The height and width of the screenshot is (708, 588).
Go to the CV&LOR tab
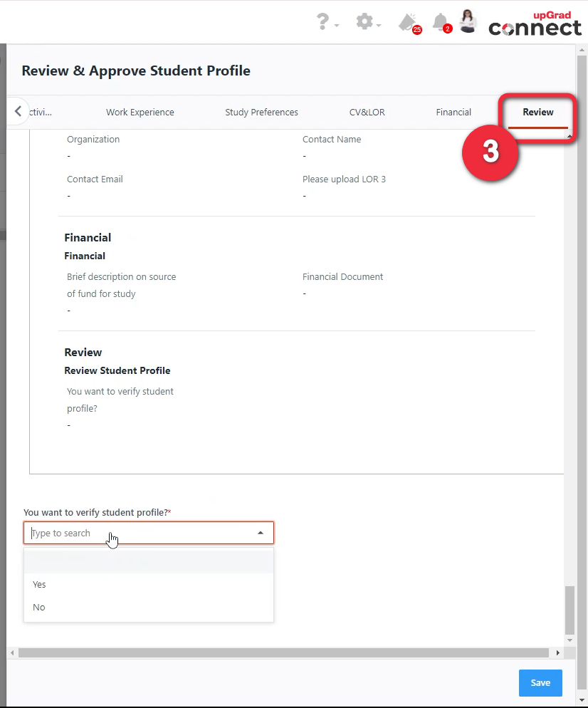[x=367, y=113]
